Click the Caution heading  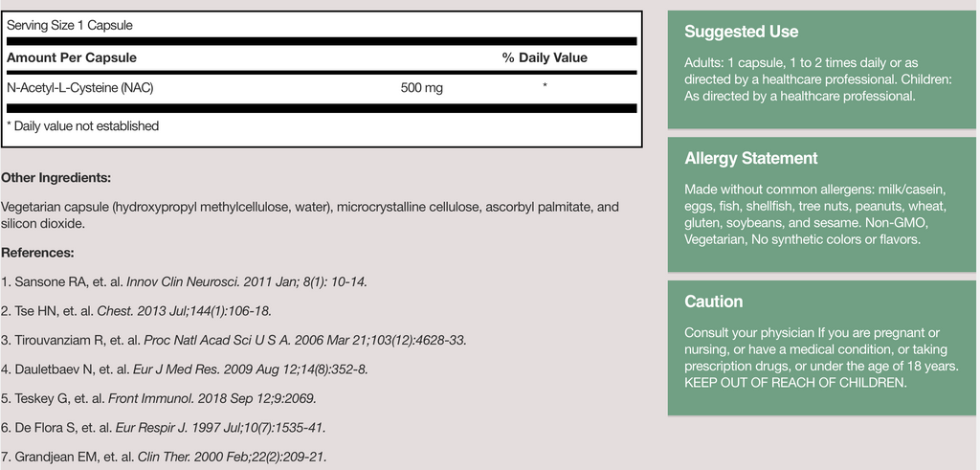(x=714, y=302)
